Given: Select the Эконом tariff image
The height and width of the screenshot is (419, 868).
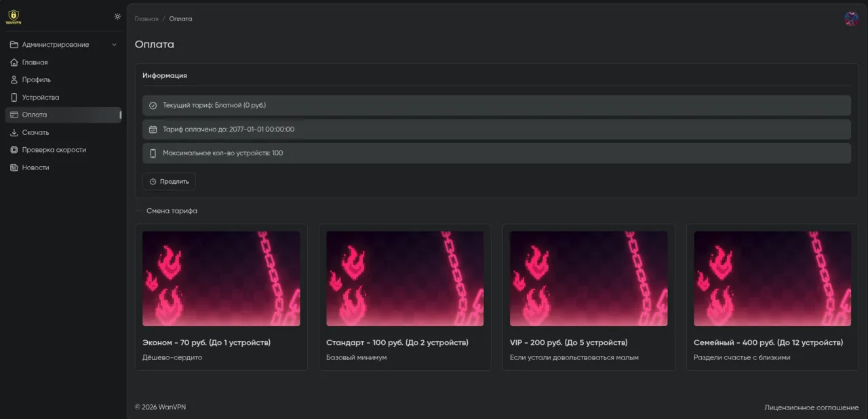Looking at the screenshot, I should point(221,279).
